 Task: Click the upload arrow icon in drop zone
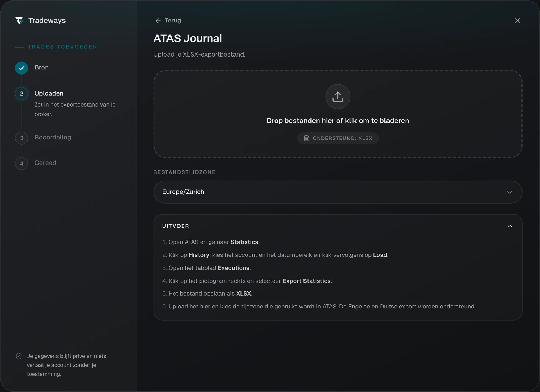tap(338, 96)
